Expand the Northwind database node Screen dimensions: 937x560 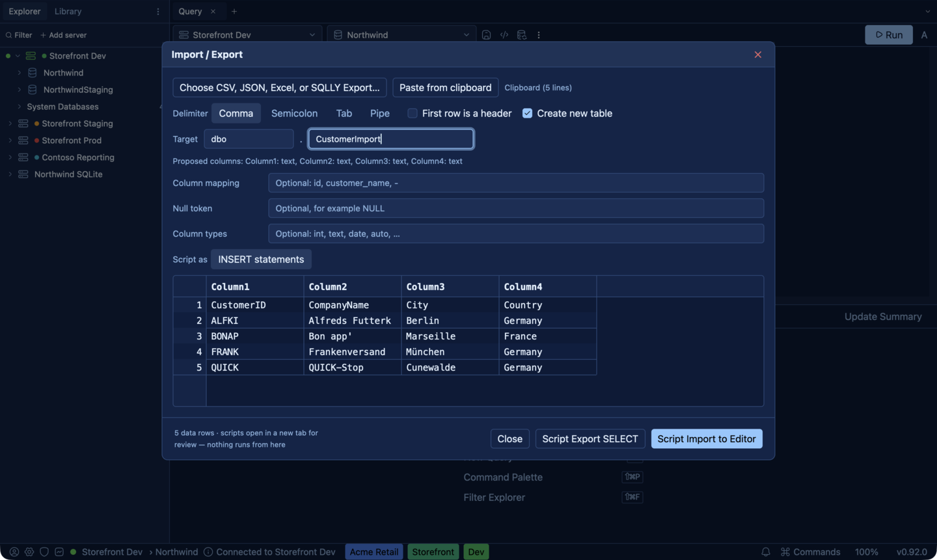click(x=20, y=73)
